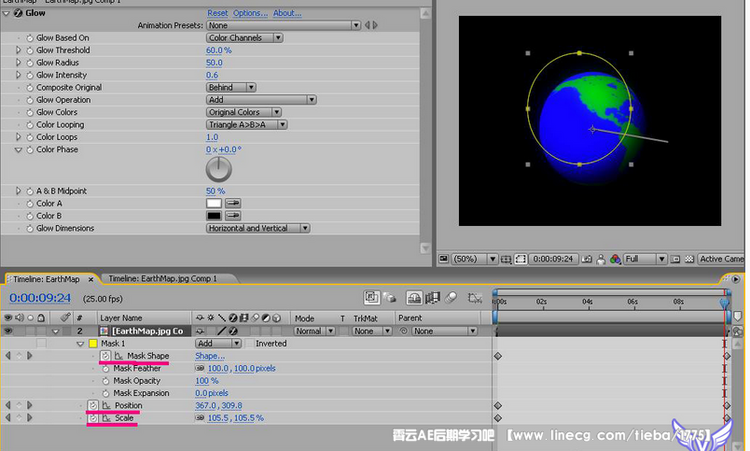Click the Color A white swatch

[214, 203]
